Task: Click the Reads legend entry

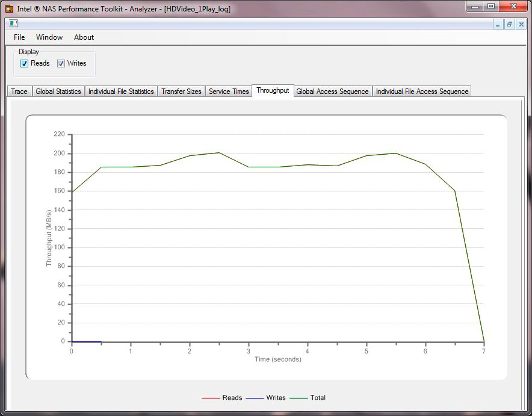Action: coord(222,398)
